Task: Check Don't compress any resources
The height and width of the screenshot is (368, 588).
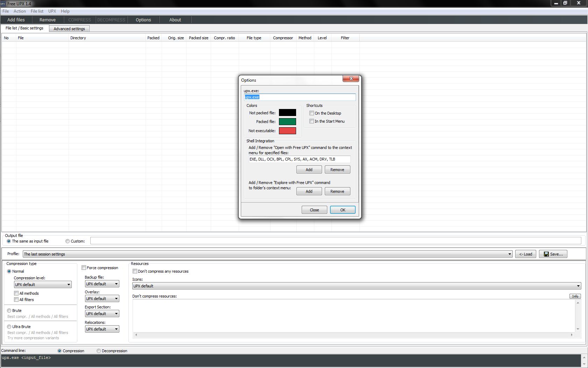Action: [x=135, y=271]
